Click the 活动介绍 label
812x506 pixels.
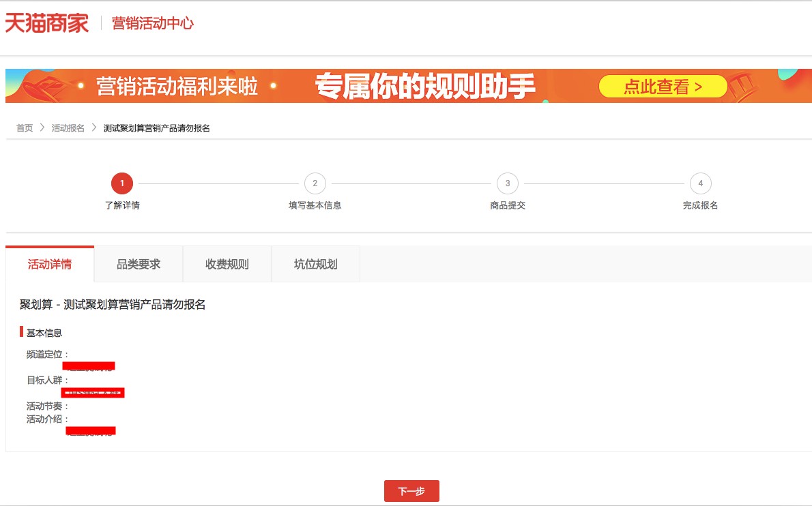tap(47, 419)
